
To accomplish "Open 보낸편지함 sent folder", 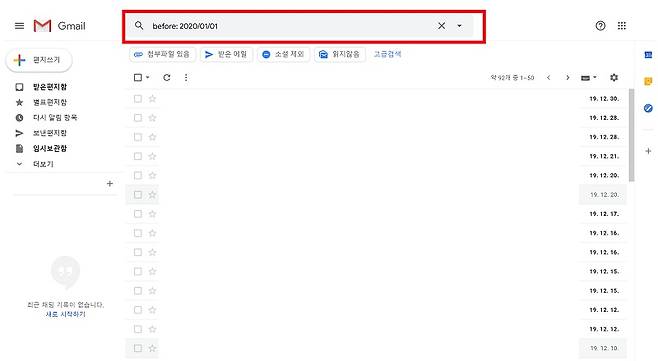I will pyautogui.click(x=50, y=133).
